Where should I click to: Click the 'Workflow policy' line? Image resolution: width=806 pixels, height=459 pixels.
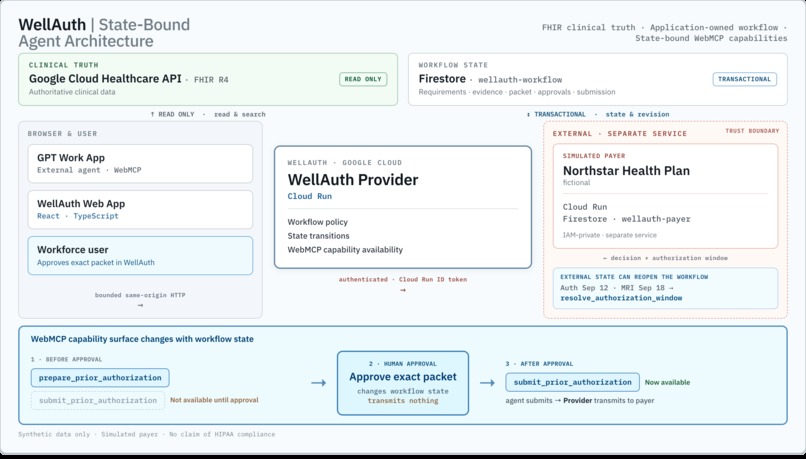[318, 222]
